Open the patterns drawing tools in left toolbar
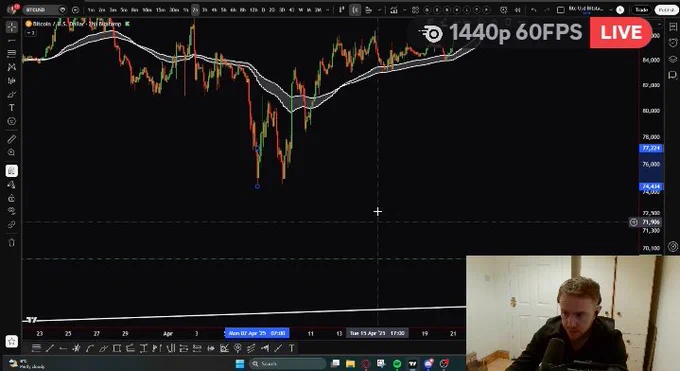This screenshot has width=680, height=371. [x=12, y=67]
